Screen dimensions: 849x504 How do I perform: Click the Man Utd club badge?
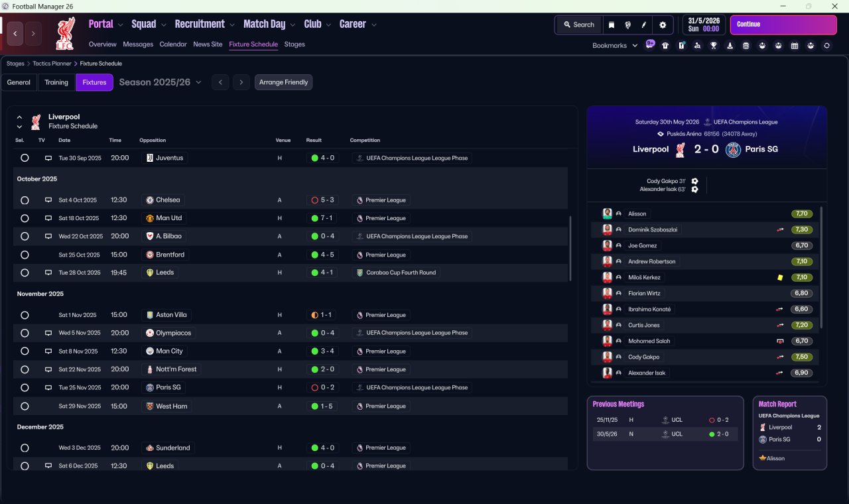(x=150, y=218)
